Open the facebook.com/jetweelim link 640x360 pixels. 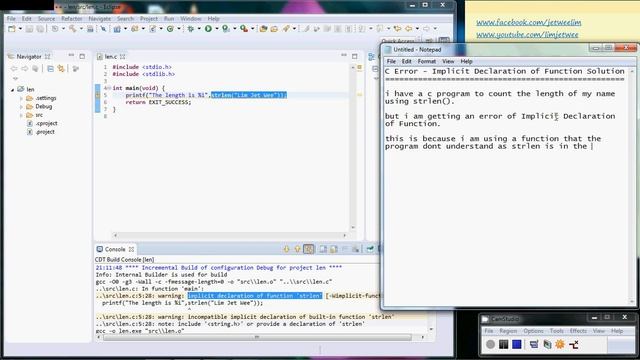[x=529, y=22]
